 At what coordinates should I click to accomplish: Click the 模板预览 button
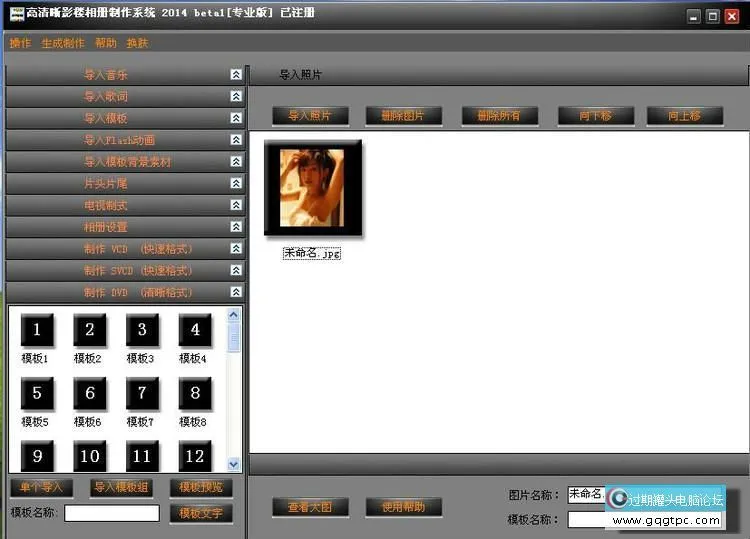click(201, 487)
